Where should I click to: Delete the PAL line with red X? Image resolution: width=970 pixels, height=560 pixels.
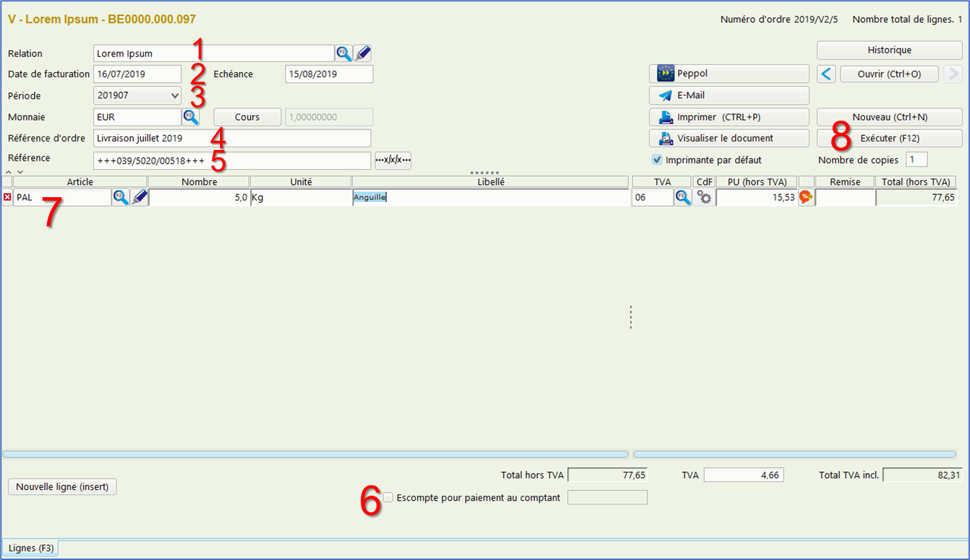point(7,197)
